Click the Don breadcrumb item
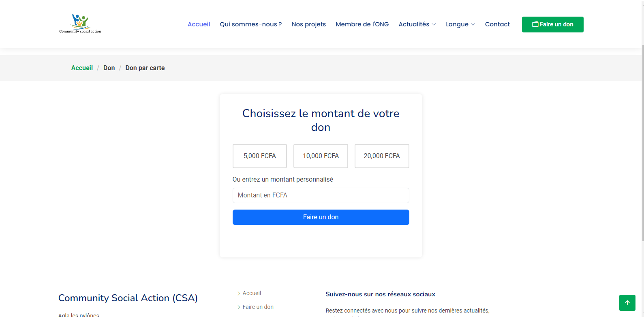Image resolution: width=644 pixels, height=317 pixels. click(x=109, y=68)
